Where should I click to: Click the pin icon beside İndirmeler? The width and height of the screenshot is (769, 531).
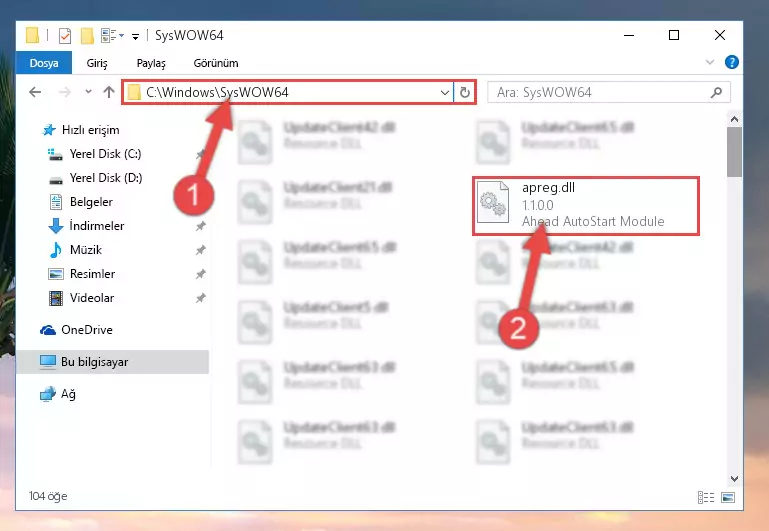[x=200, y=226]
